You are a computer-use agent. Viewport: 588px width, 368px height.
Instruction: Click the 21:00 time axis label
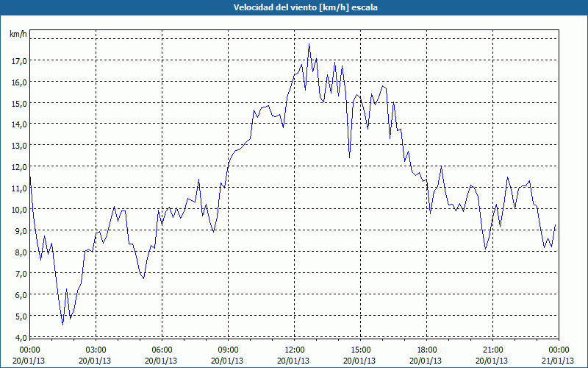click(x=492, y=350)
